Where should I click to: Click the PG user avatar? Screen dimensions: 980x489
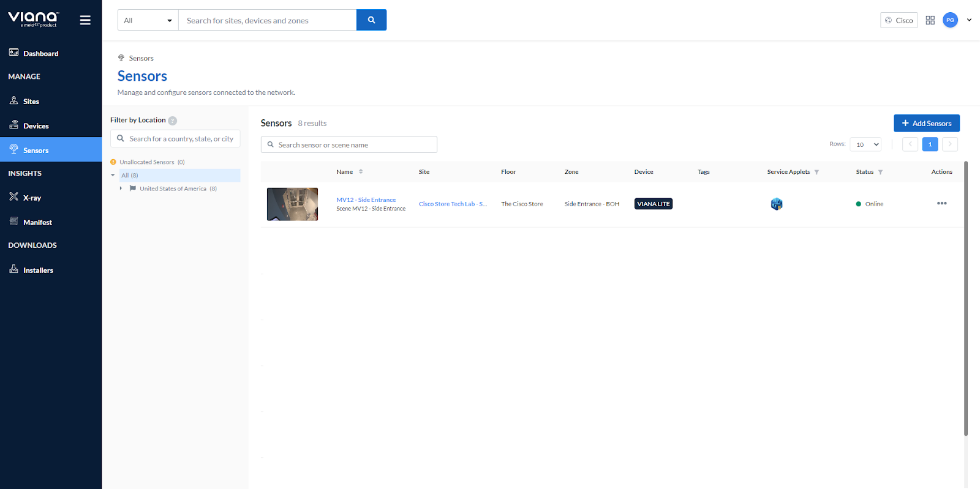point(950,20)
